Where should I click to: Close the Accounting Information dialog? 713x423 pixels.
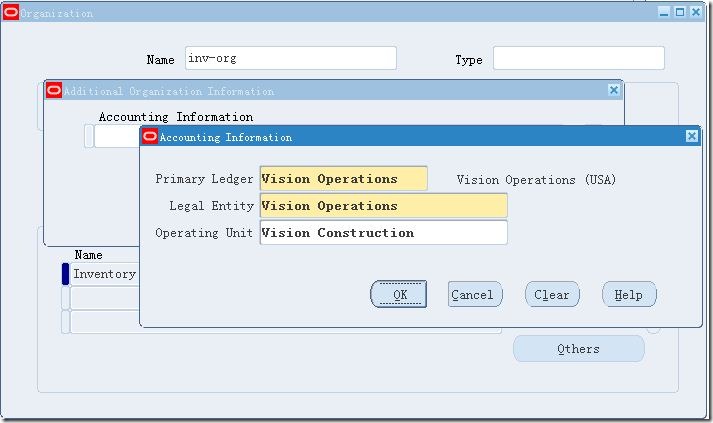692,136
